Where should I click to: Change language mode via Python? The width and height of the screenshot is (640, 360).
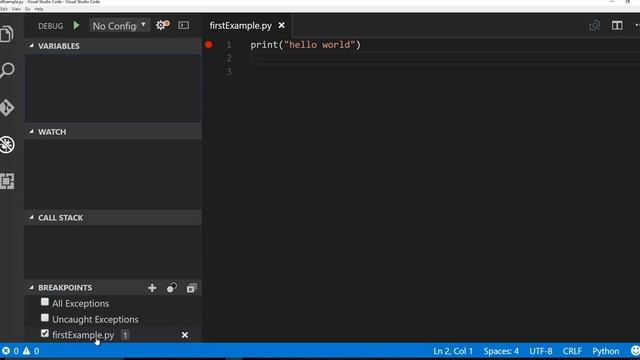pos(606,351)
